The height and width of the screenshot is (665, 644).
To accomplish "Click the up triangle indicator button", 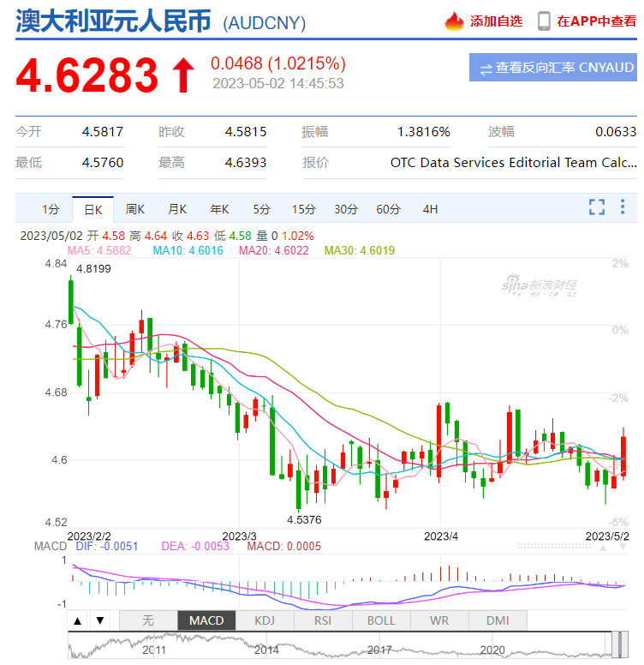I will pos(78,621).
